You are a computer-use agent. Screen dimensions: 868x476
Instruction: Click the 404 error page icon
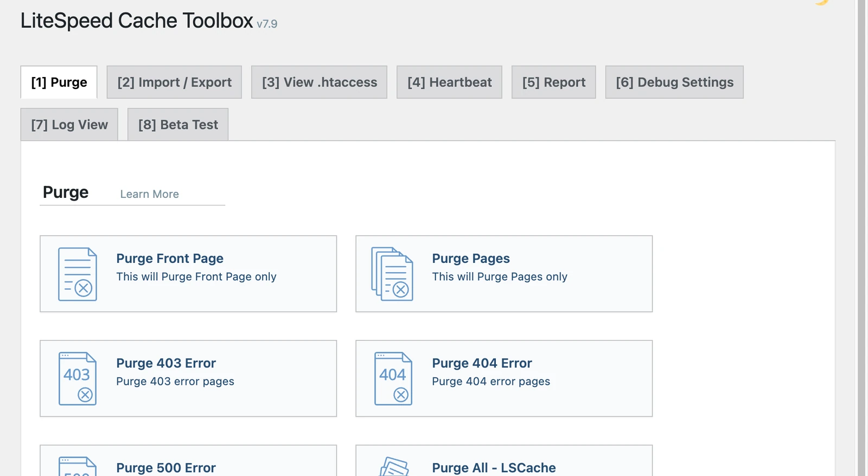[393, 378]
